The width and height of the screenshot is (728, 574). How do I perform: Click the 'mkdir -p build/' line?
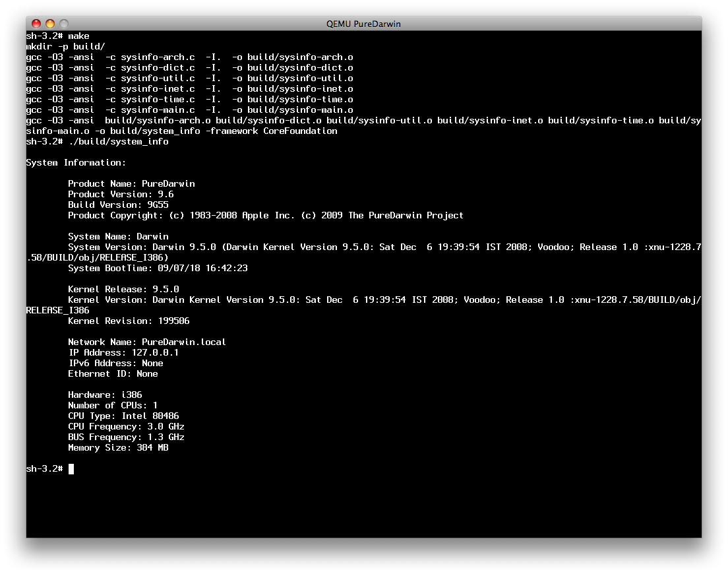point(65,47)
